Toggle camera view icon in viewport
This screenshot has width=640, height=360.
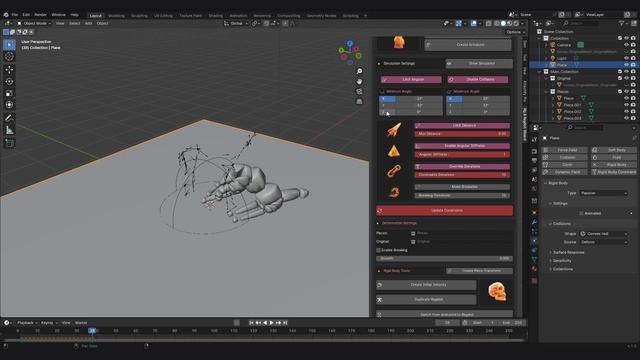[x=359, y=91]
